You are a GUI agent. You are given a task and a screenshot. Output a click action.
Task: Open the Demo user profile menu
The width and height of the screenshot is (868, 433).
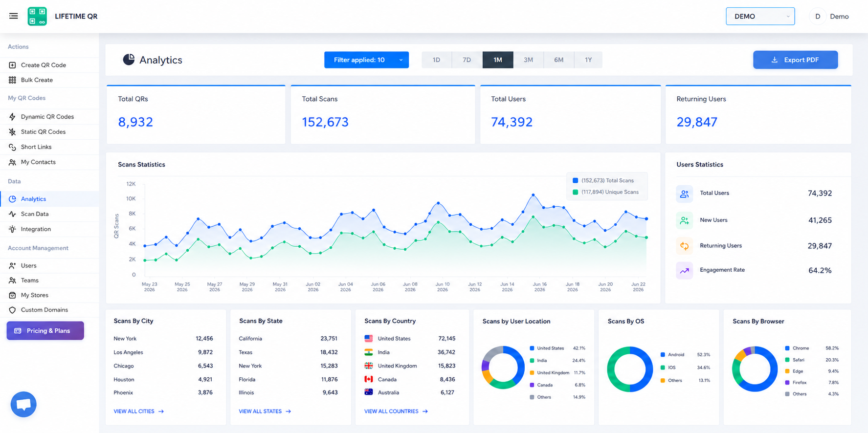pos(830,16)
